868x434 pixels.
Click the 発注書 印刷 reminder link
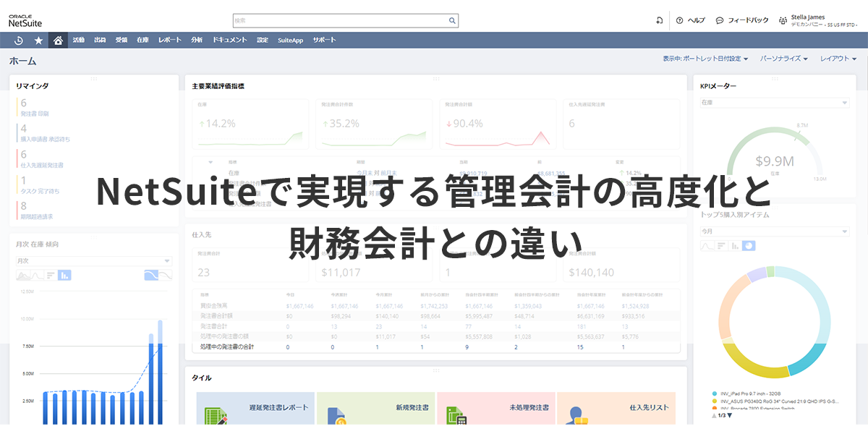(x=35, y=114)
